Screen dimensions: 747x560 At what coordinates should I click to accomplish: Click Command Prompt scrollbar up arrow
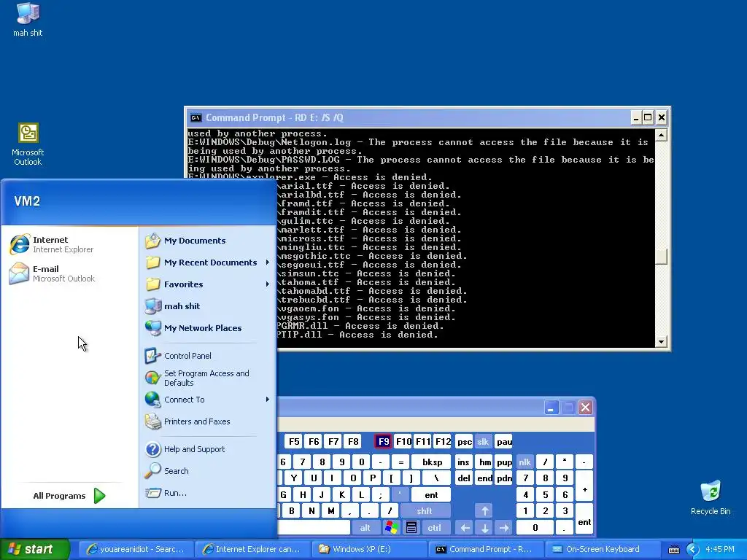[x=661, y=135]
